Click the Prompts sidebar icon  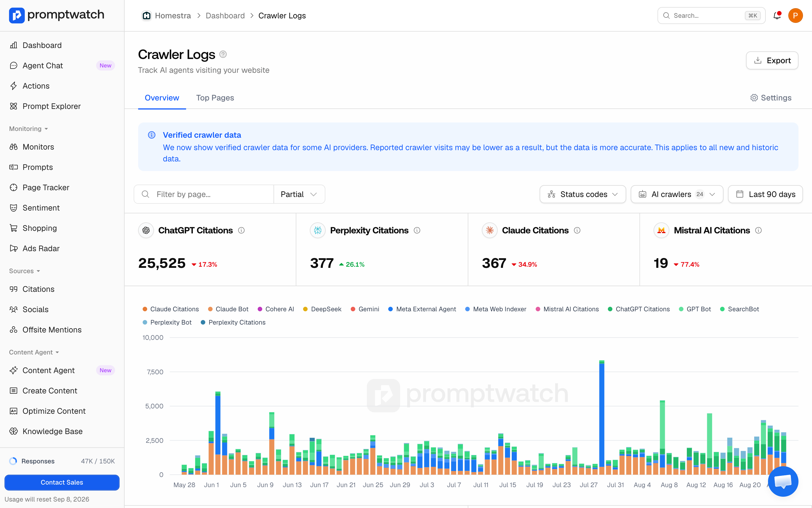click(x=14, y=167)
